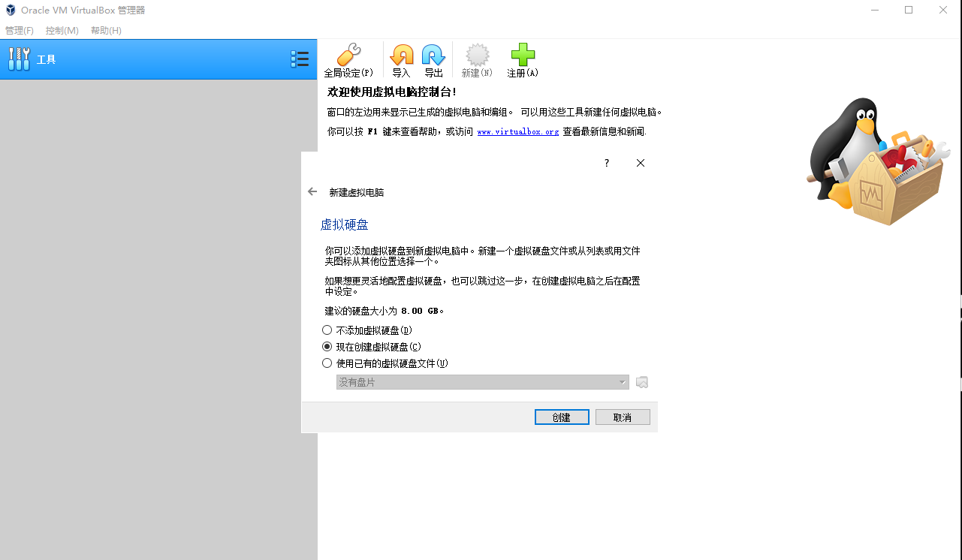Open the 工具 hamburger menu icon
Image resolution: width=962 pixels, height=560 pixels.
[300, 59]
